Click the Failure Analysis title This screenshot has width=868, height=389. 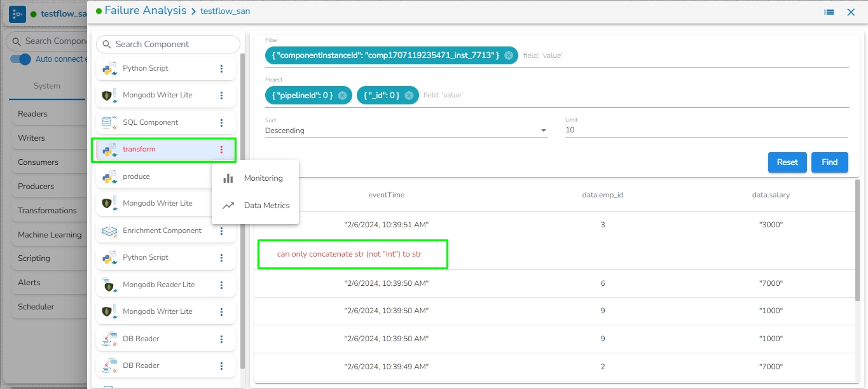[146, 10]
